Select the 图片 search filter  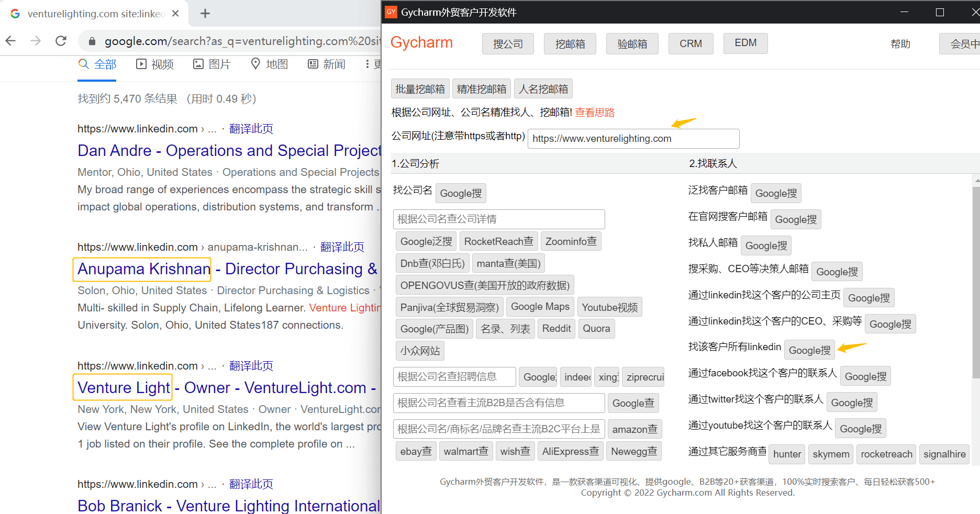212,64
